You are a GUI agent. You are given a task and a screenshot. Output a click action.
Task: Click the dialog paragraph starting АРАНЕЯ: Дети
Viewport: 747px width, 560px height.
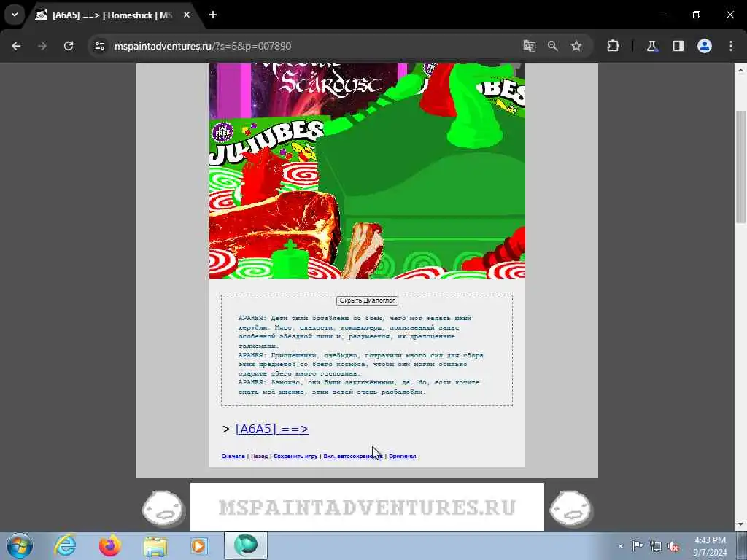point(355,332)
